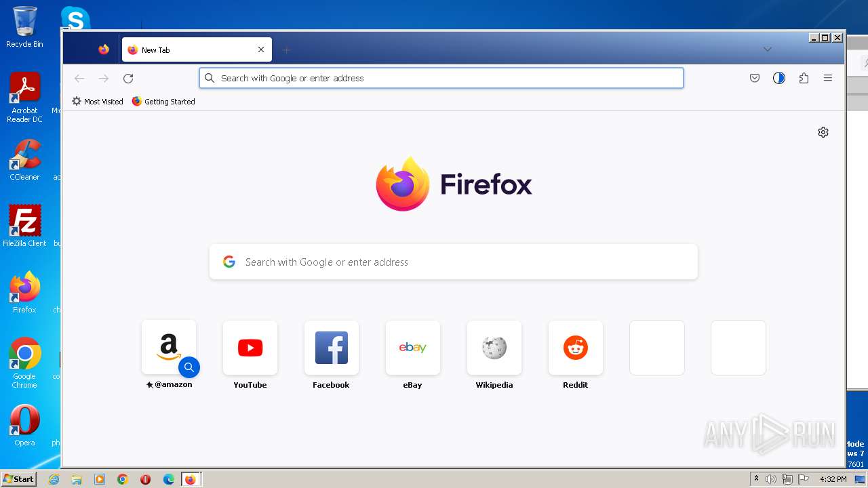Open Opera desktop shortcut
Screen dimensions: 868x488
point(24,426)
